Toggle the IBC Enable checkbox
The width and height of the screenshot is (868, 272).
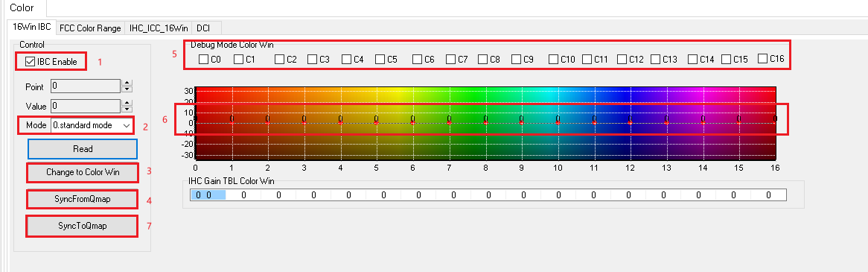point(31,62)
